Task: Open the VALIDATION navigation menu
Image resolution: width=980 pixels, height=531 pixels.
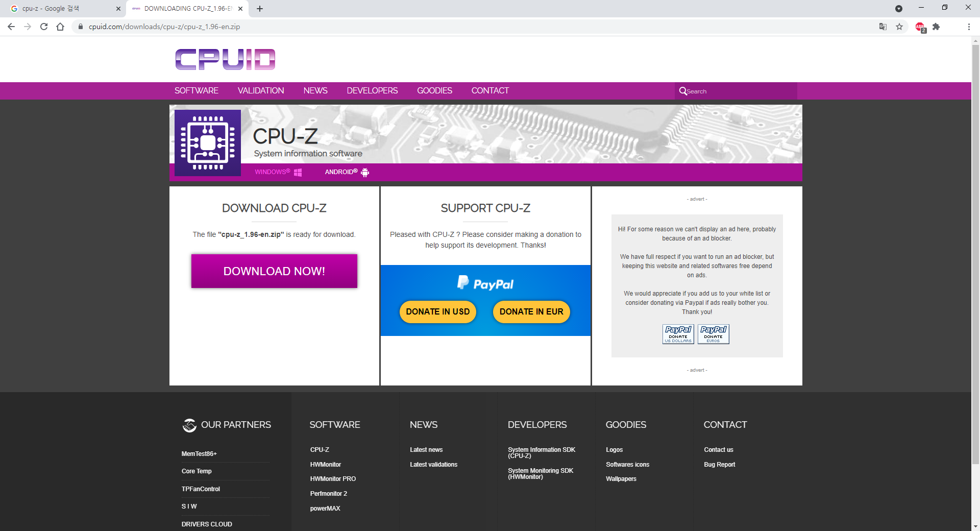Action: click(261, 90)
